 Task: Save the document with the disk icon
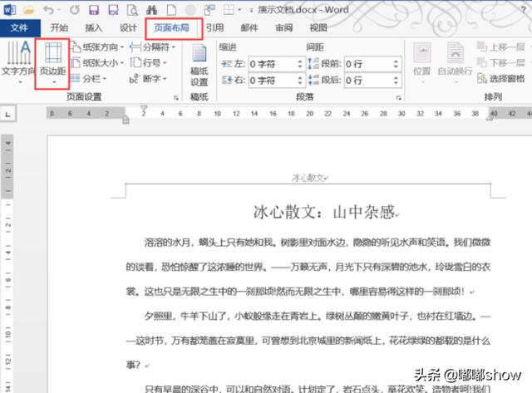pyautogui.click(x=94, y=10)
